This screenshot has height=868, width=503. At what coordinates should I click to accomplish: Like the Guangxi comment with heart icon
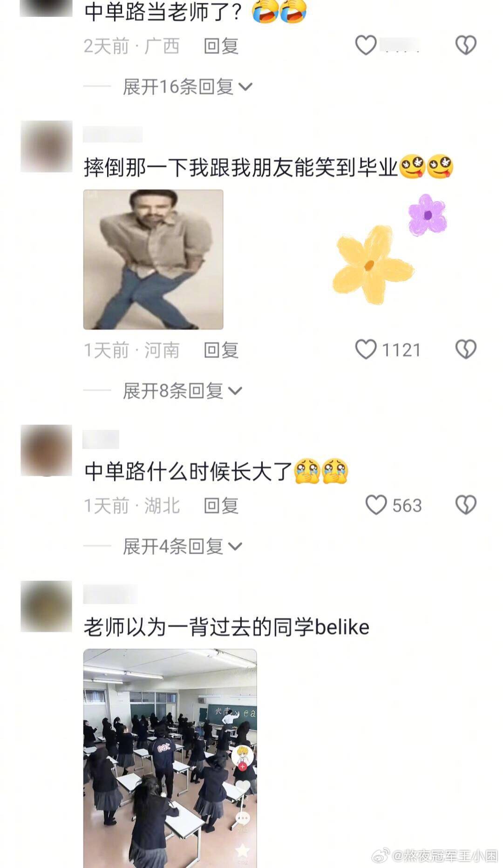tap(366, 46)
